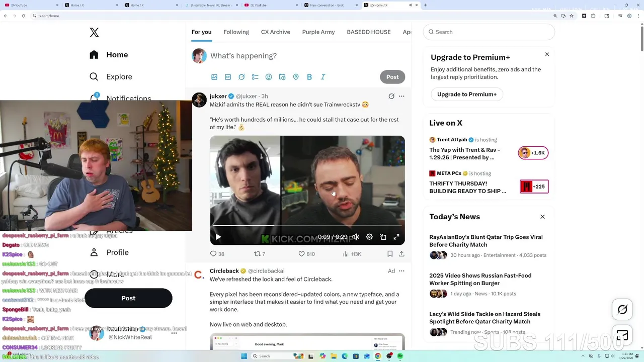Screen dimensions: 644x362
Task: View analytics showing 113K views
Action: (352, 254)
